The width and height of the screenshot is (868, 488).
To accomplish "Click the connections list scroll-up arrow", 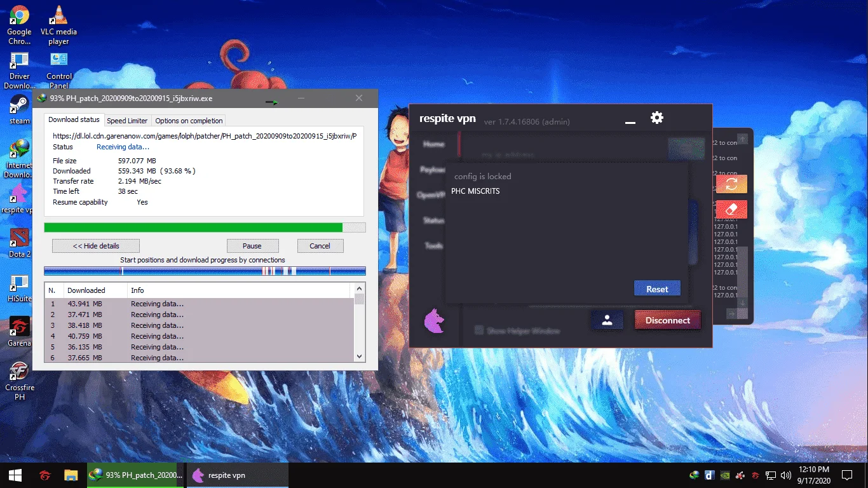I will tap(360, 288).
